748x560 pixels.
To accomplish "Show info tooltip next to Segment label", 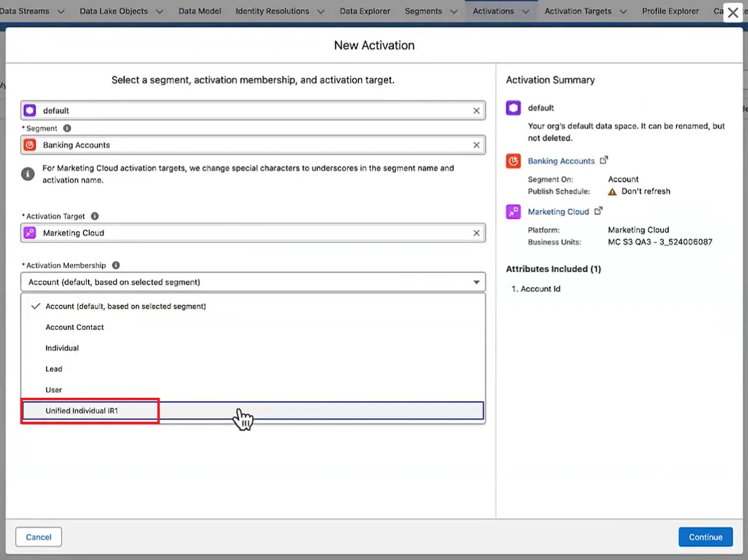I will pos(67,128).
